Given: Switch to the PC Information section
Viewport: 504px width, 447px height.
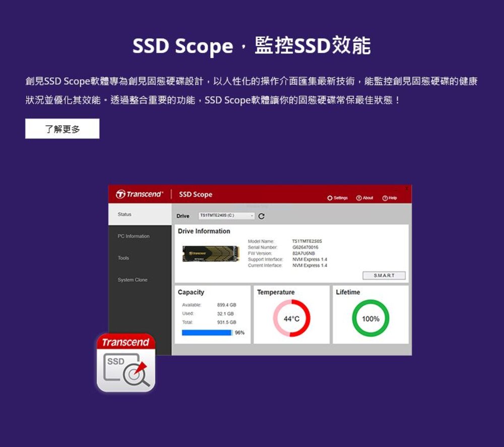Looking at the screenshot, I should (x=134, y=236).
